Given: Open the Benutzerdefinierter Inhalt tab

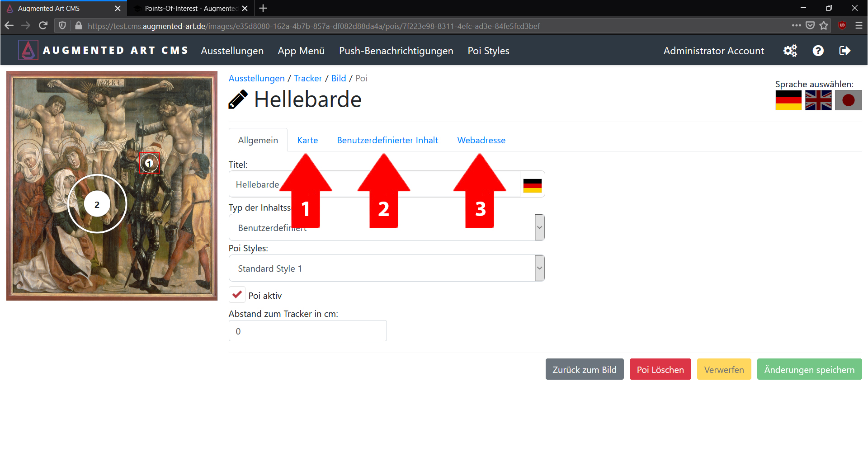Looking at the screenshot, I should pyautogui.click(x=387, y=140).
